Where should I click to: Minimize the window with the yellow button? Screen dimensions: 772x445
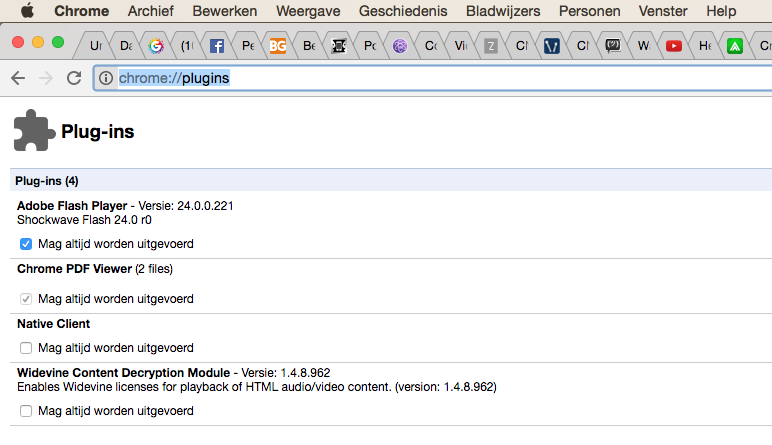[38, 42]
